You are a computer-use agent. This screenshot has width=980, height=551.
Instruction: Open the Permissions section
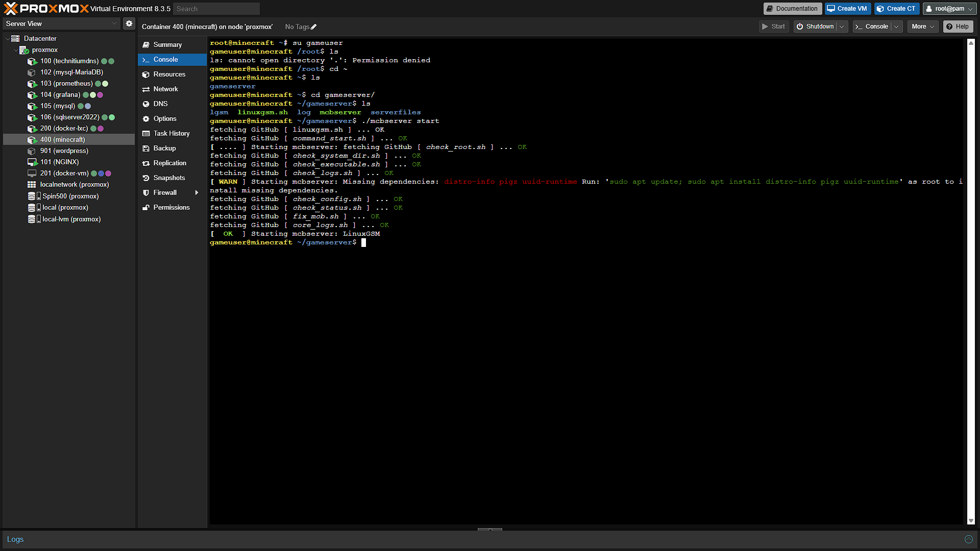(172, 208)
